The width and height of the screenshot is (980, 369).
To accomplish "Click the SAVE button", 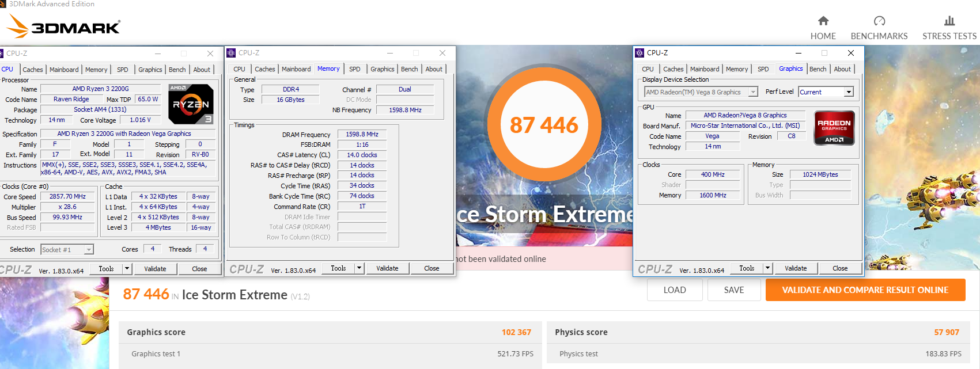I will (x=734, y=290).
